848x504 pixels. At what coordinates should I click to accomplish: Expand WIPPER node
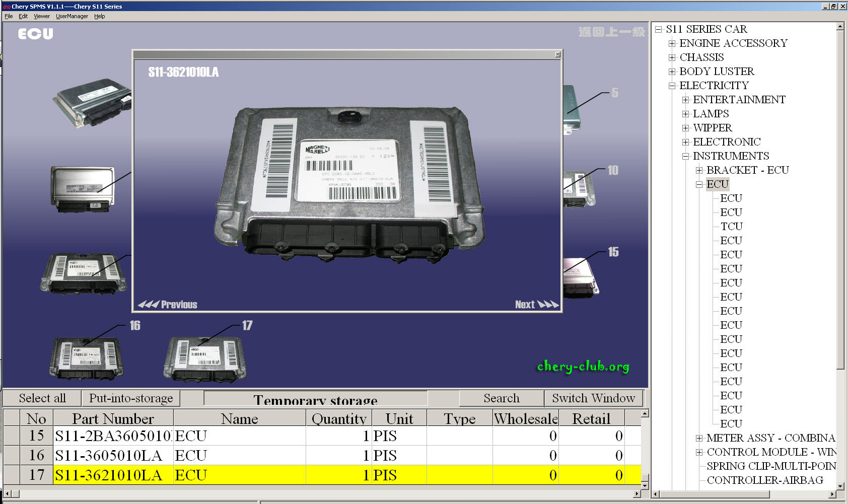click(685, 128)
